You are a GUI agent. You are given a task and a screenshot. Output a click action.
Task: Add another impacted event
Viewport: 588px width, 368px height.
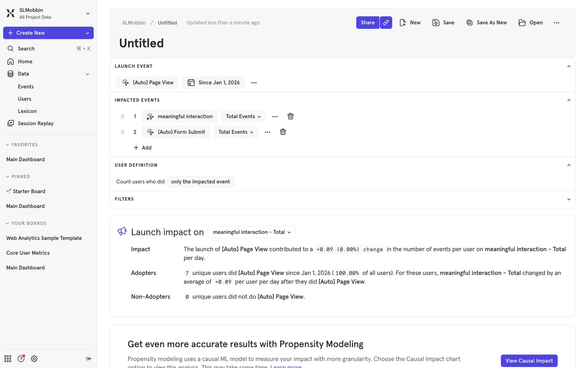pyautogui.click(x=143, y=148)
